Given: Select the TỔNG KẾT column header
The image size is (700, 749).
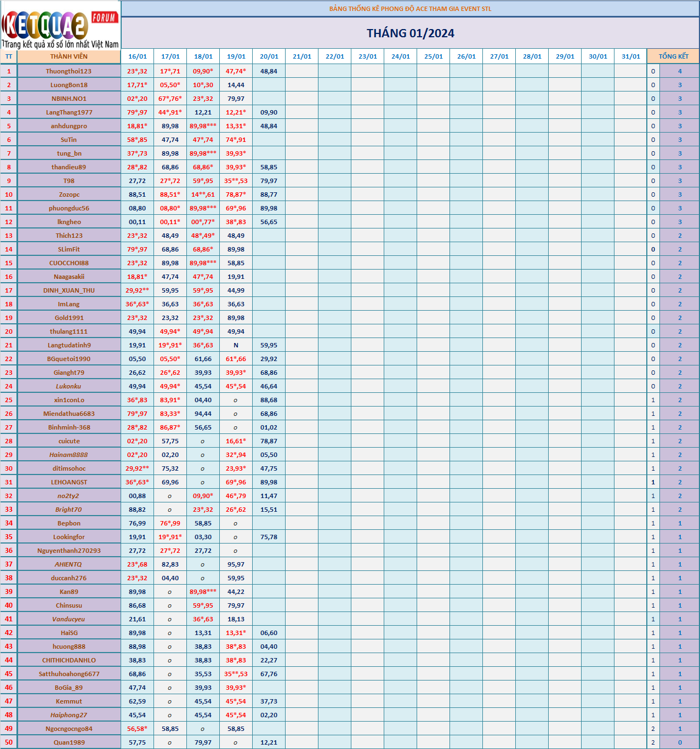Looking at the screenshot, I should click(x=674, y=56).
